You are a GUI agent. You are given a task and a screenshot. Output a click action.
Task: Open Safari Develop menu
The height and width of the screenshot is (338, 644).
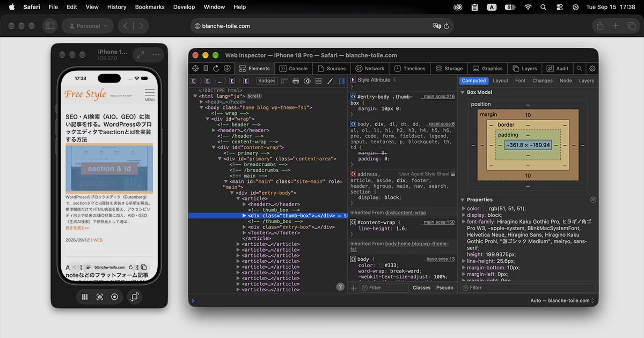pyautogui.click(x=184, y=7)
